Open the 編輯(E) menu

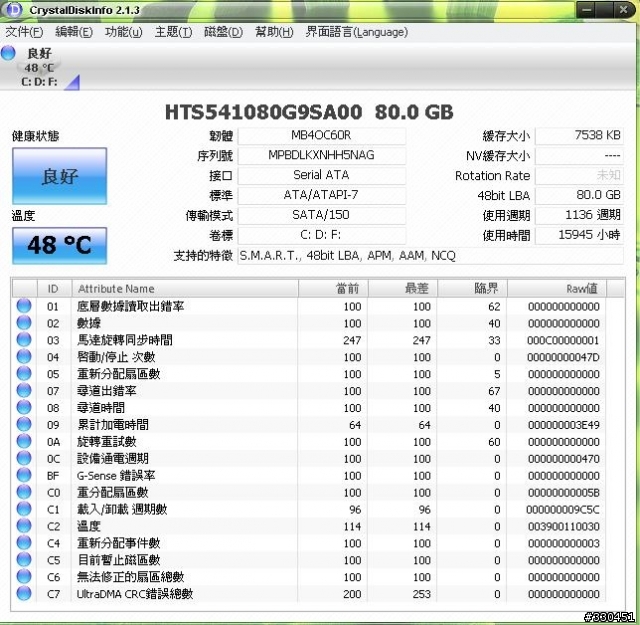pos(74,32)
